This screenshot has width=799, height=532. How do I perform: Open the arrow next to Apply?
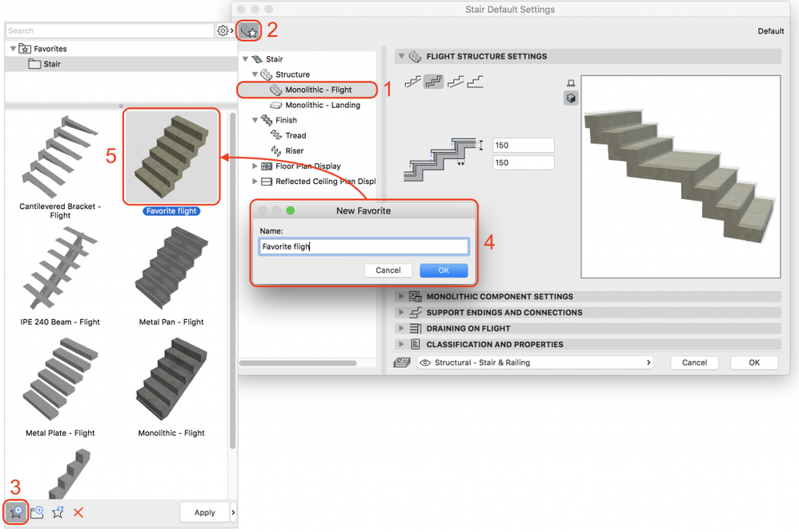(x=234, y=512)
